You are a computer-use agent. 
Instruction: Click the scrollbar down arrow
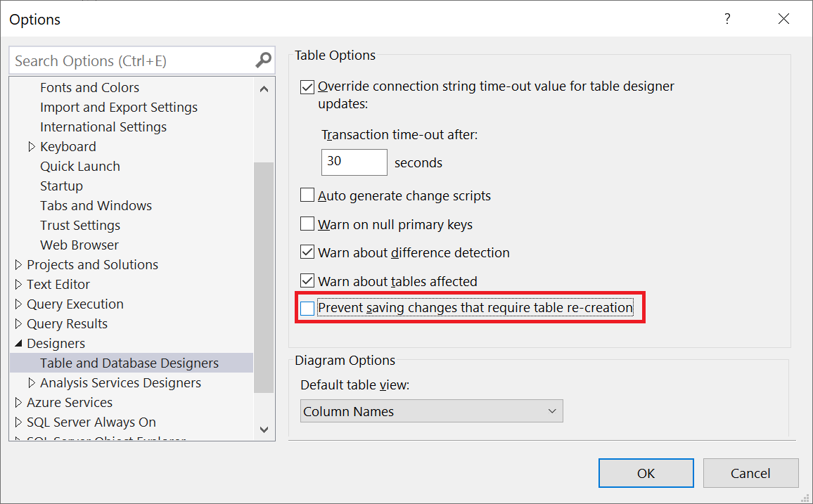(264, 429)
